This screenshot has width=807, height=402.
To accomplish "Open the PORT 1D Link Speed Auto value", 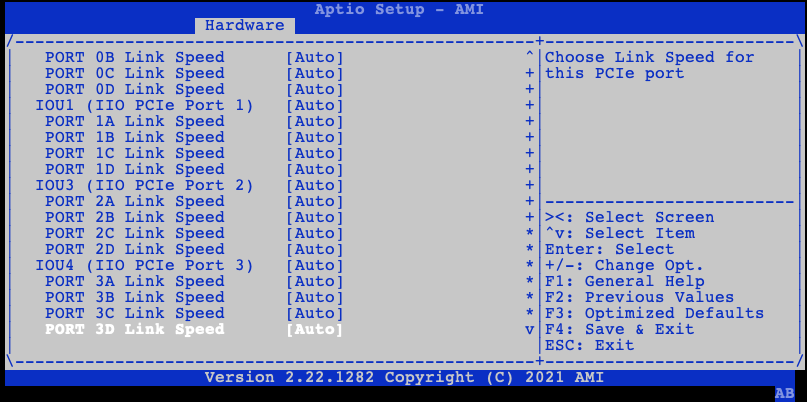I will point(314,169).
